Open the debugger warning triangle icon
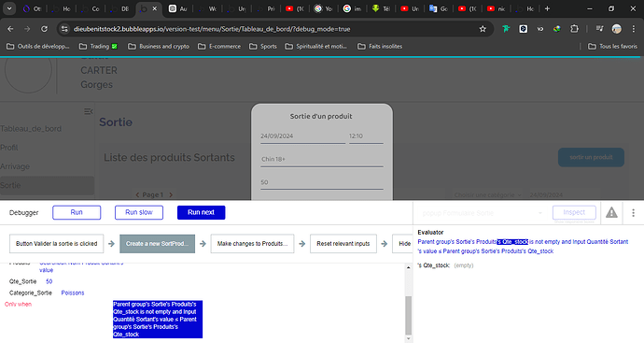 [611, 213]
